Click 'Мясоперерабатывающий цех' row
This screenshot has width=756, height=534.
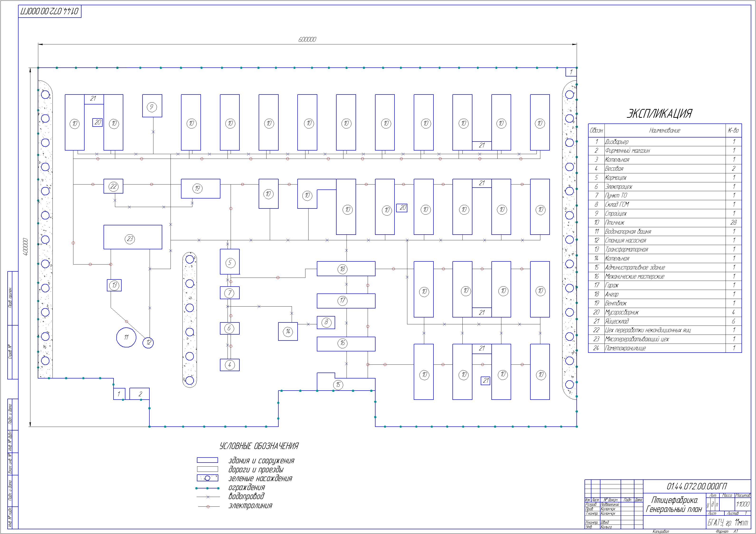[665, 339]
